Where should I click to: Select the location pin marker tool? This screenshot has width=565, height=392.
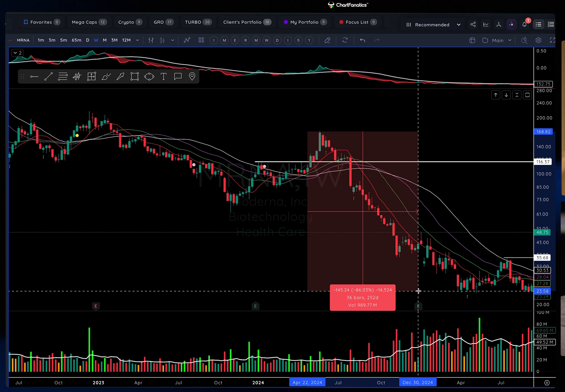pos(192,77)
